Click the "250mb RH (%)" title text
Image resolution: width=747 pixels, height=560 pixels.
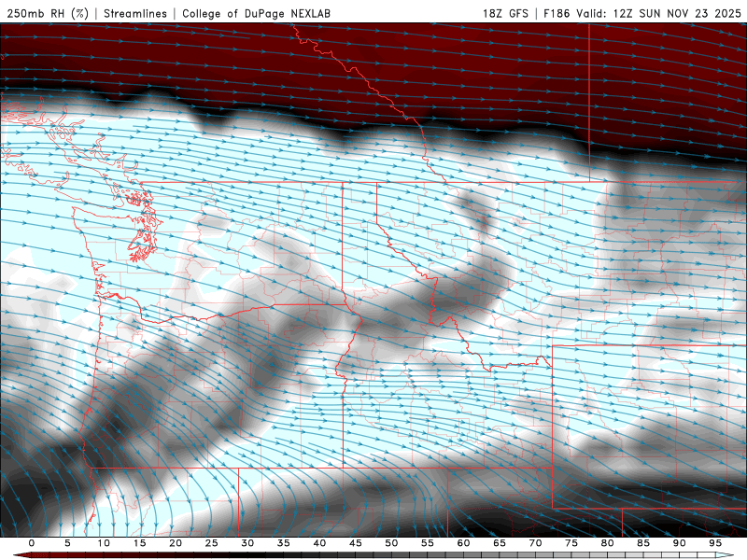click(x=48, y=13)
